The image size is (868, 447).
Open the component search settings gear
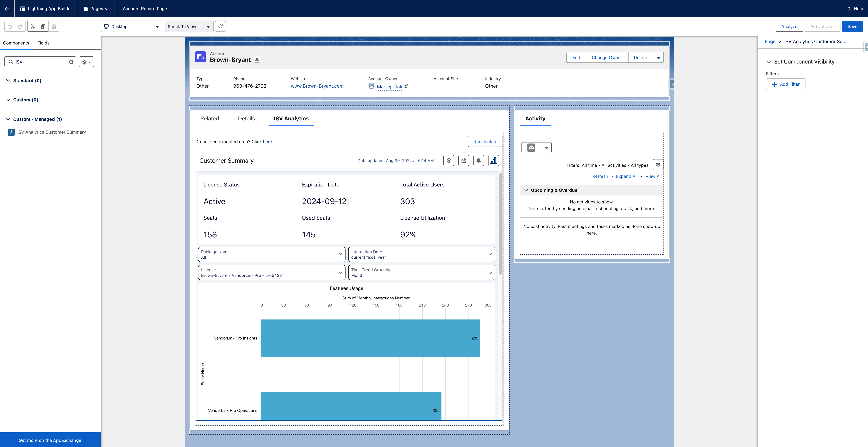[86, 62]
